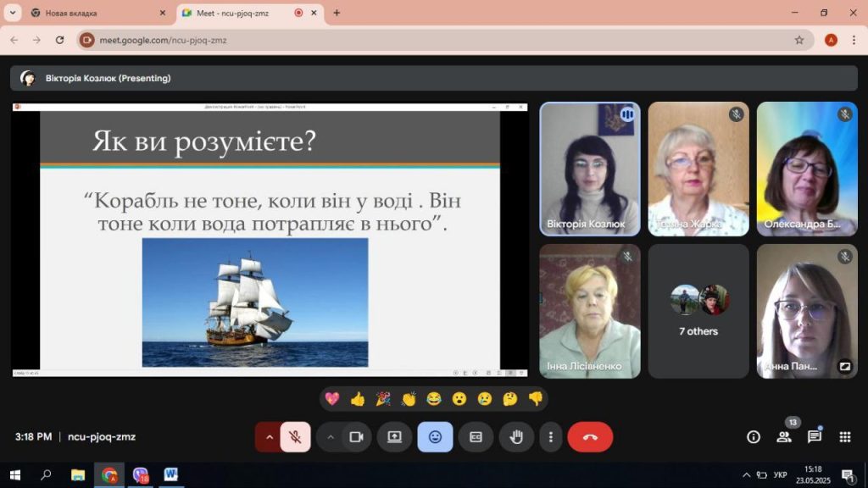Start presenting your screen

pos(394,437)
